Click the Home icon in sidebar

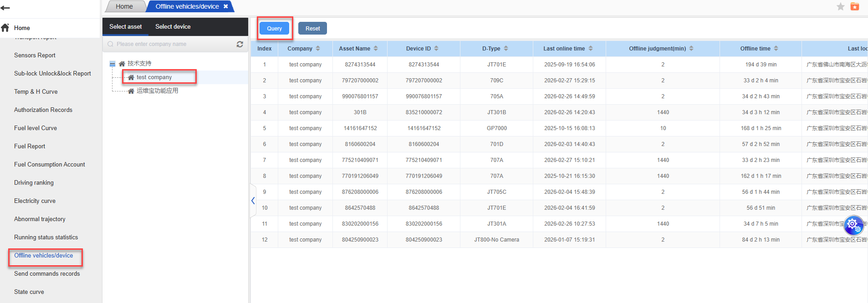point(5,28)
